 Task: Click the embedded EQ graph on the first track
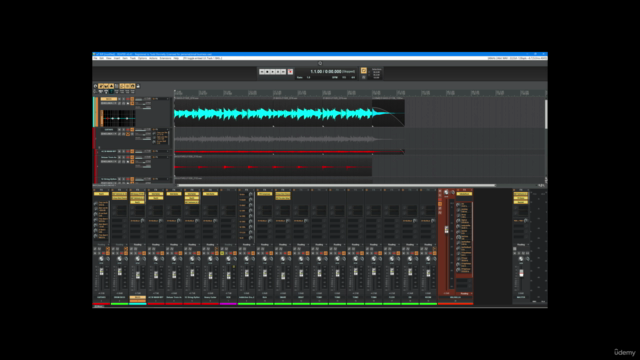coord(119,118)
